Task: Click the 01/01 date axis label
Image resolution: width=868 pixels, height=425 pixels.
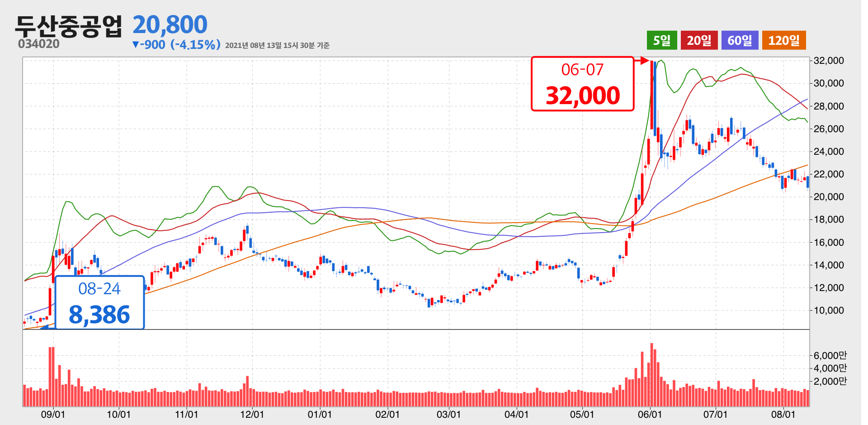Action: [x=320, y=414]
